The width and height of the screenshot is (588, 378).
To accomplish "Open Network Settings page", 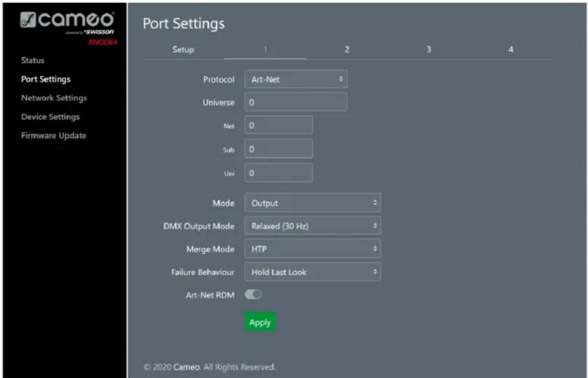I will pos(54,98).
